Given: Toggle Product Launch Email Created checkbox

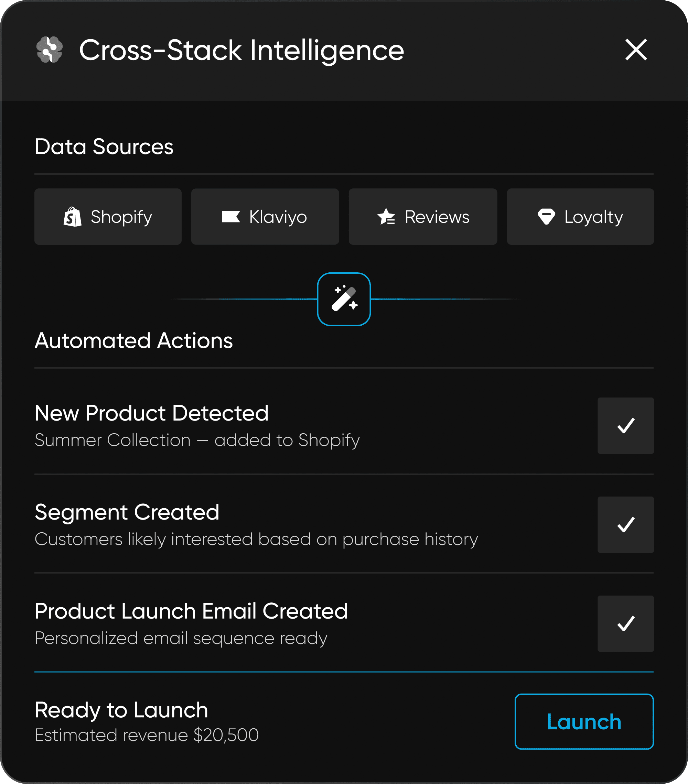Looking at the screenshot, I should (x=625, y=623).
